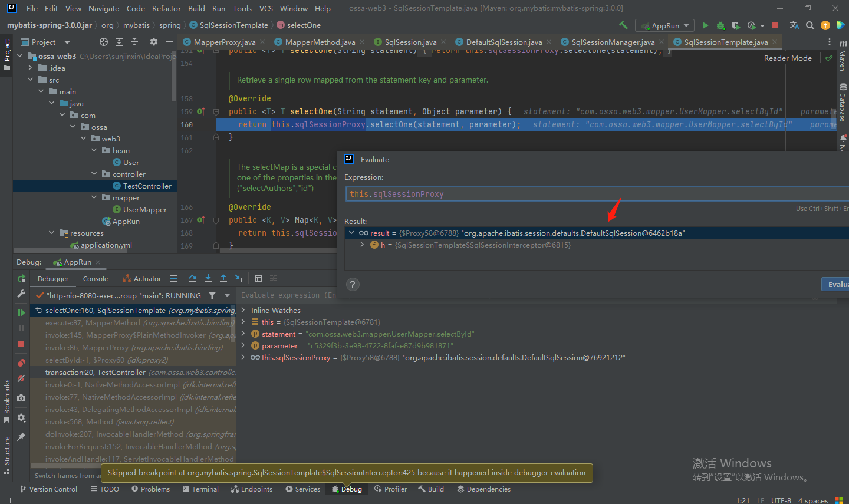
Task: Click Step Over icon in debugger toolbar
Action: (193, 278)
